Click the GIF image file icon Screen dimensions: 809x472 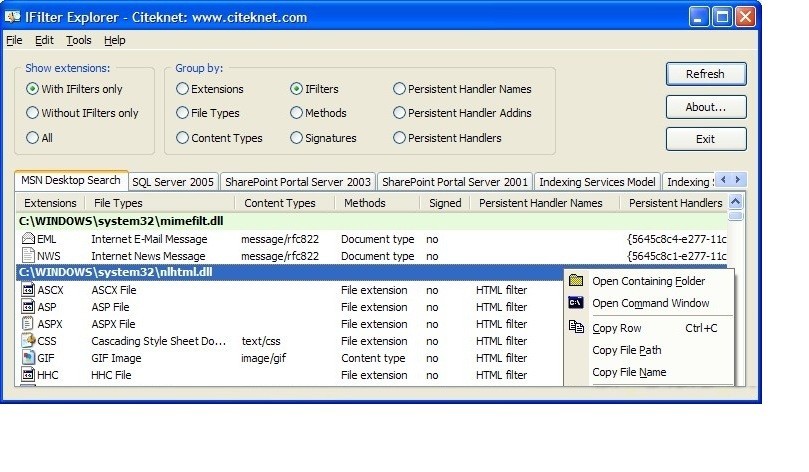coord(27,358)
